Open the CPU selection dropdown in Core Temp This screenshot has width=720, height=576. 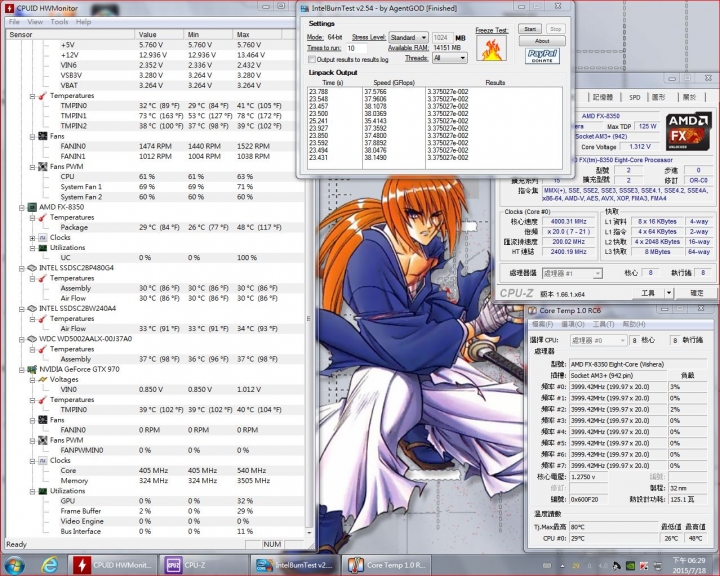[x=598, y=340]
